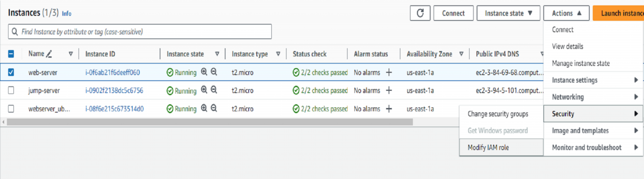The image size is (644, 179).
Task: Click the horizontal scrollbar under the table
Action: coord(210,122)
